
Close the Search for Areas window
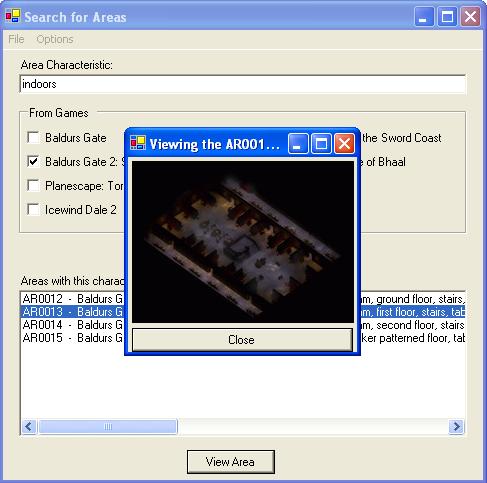point(470,16)
